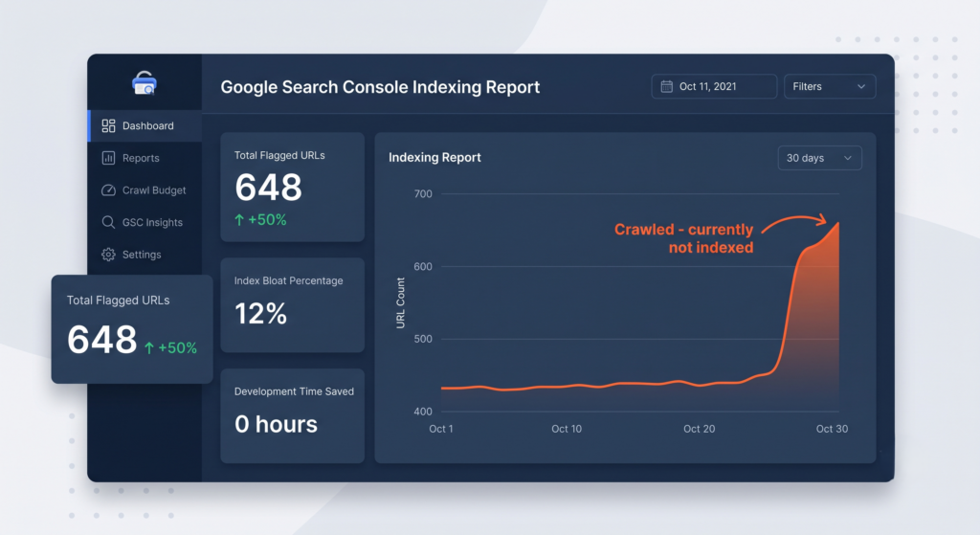Click the +50% change in dashboard card
980x535 pixels.
[x=268, y=220]
